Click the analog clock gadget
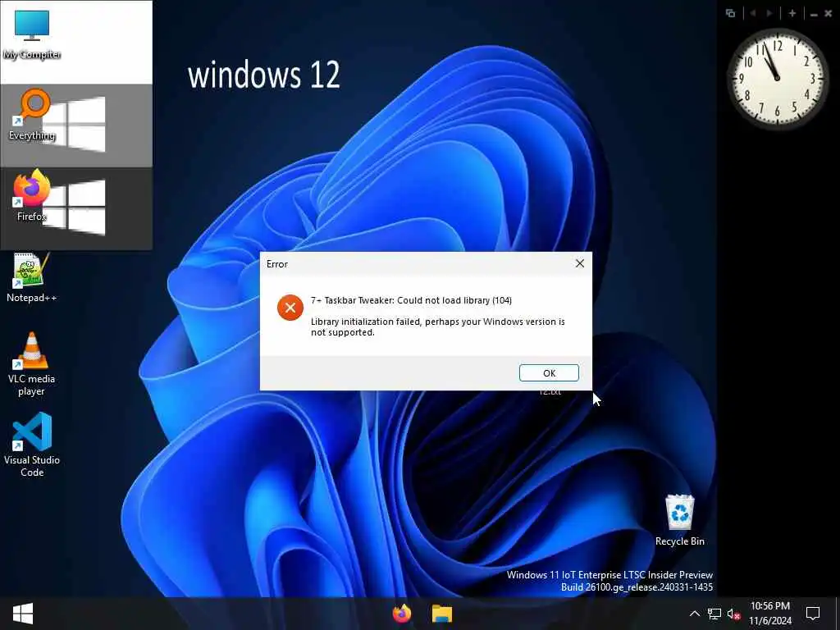840x630 pixels. 778,79
